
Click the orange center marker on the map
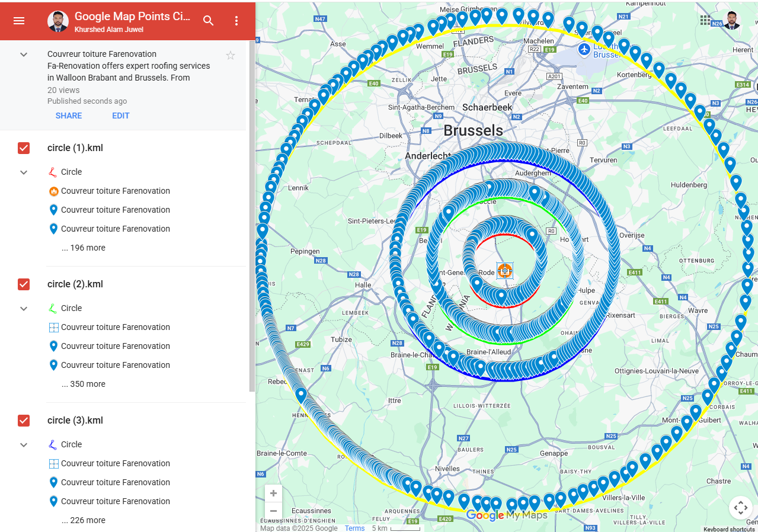coord(504,270)
